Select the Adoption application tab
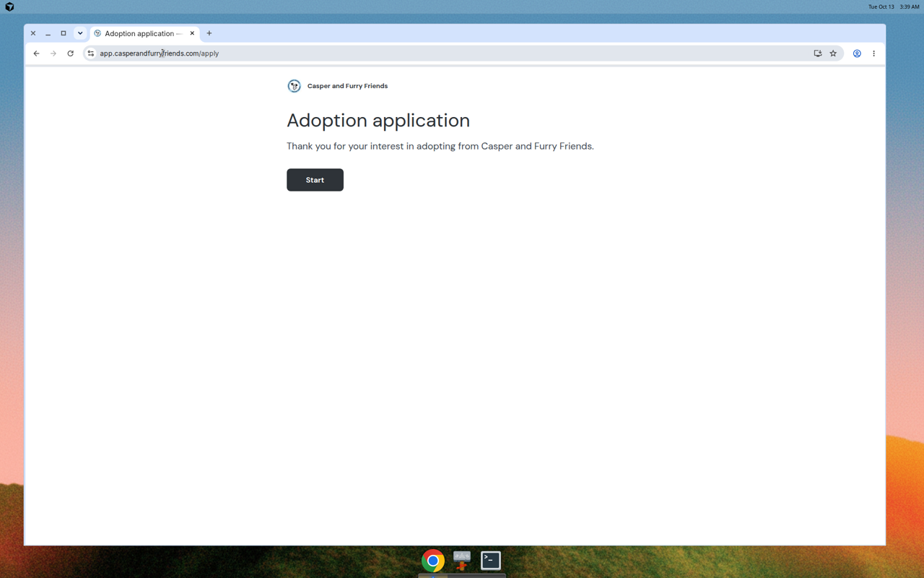The height and width of the screenshot is (578, 924). coord(144,33)
